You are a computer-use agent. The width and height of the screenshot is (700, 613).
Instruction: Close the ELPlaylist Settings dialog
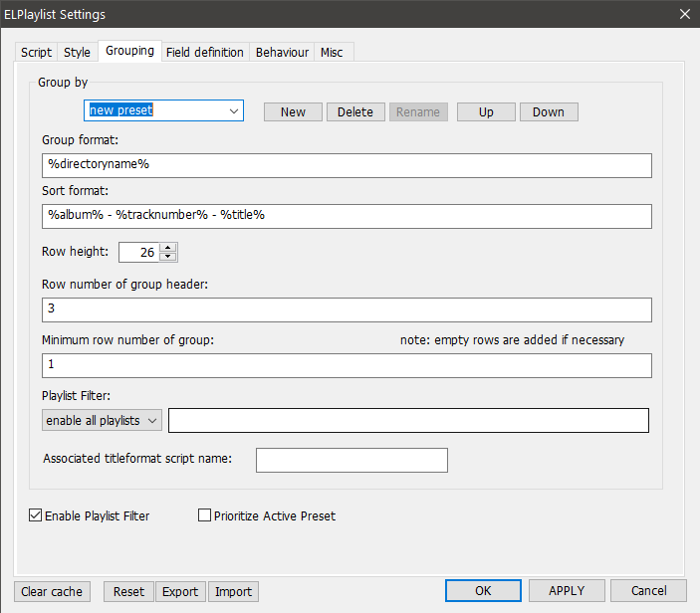point(683,14)
